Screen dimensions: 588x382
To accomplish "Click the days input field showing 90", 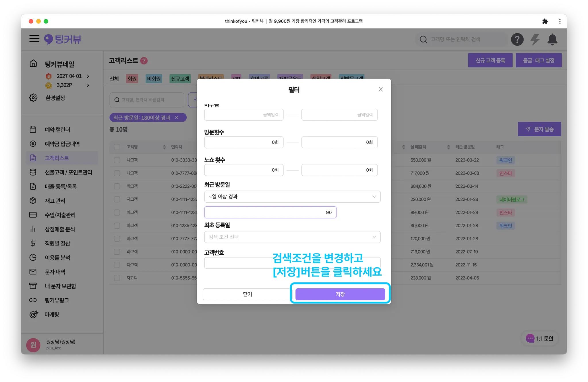I will (x=270, y=212).
